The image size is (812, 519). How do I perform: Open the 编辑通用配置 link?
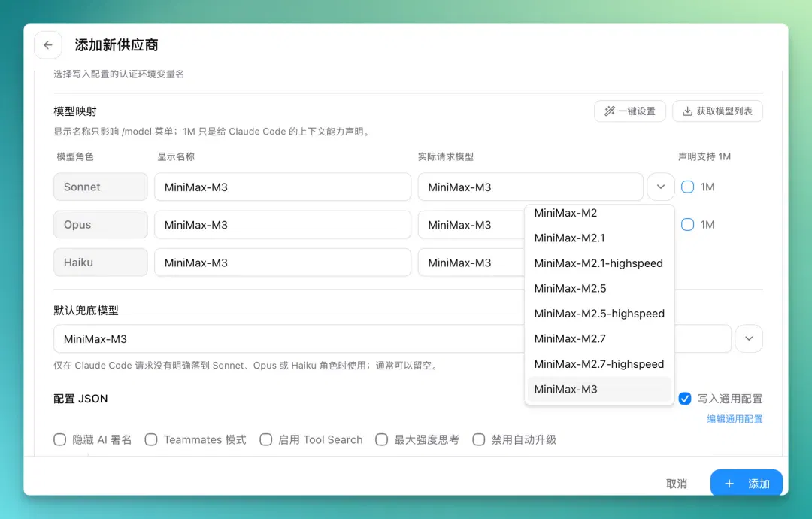(x=735, y=418)
